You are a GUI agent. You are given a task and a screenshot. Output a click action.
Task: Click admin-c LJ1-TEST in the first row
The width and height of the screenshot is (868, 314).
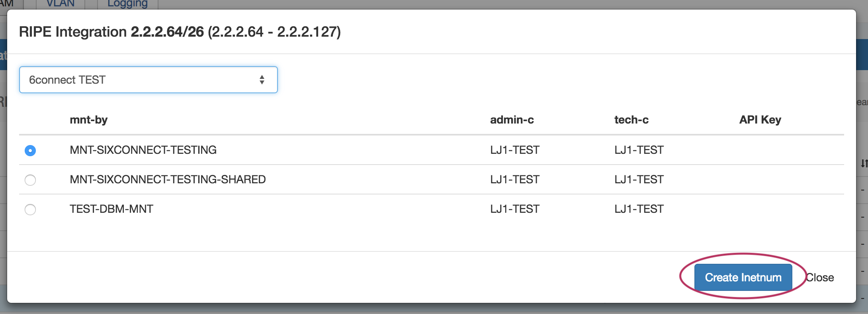[514, 150]
